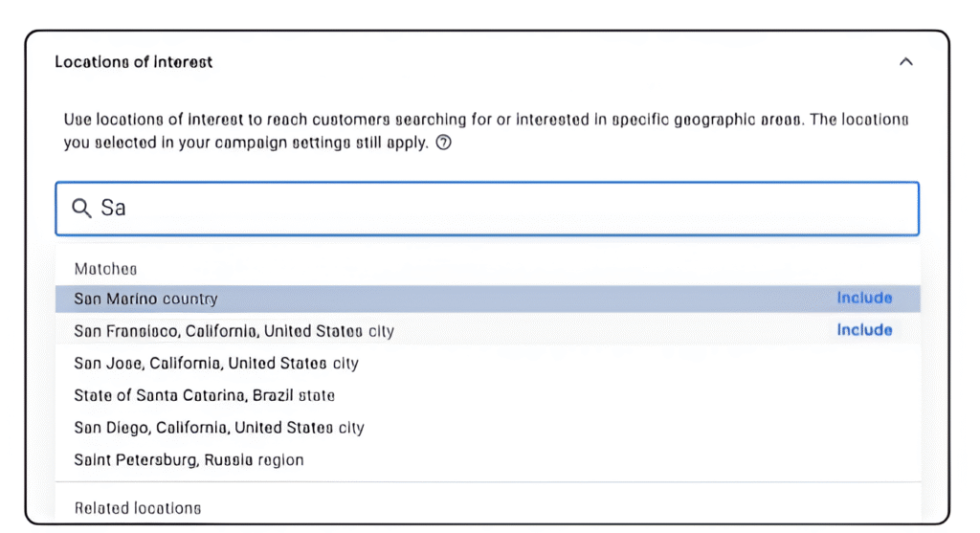Select the San Marino country suggestion
Viewport: 980px width, 533px height.
pyautogui.click(x=487, y=299)
